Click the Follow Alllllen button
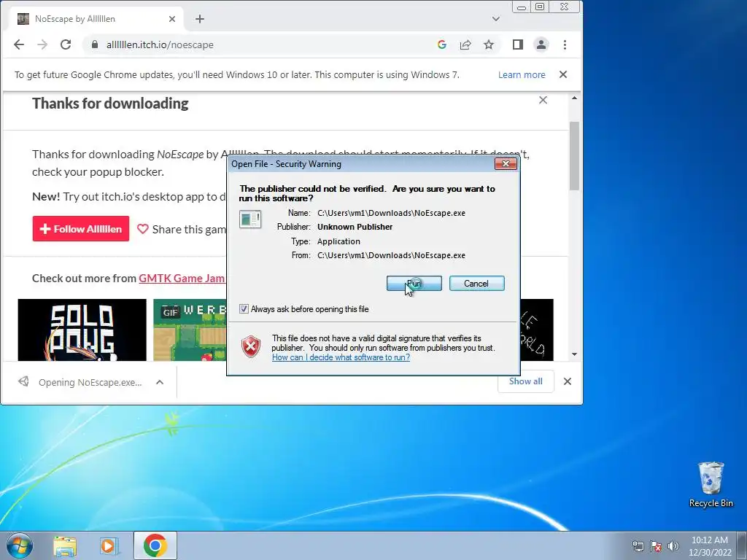The image size is (747, 560). click(x=80, y=228)
